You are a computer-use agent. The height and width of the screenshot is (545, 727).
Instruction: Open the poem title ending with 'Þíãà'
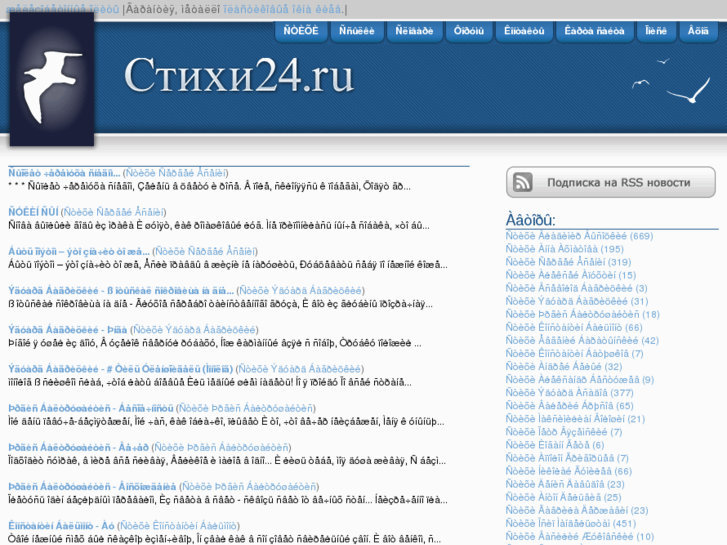tap(68, 330)
